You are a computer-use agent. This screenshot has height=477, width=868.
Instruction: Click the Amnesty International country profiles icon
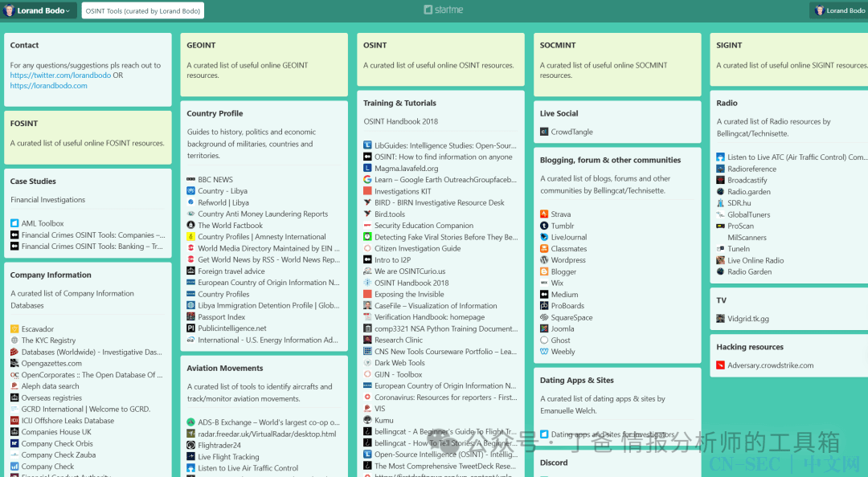point(191,237)
